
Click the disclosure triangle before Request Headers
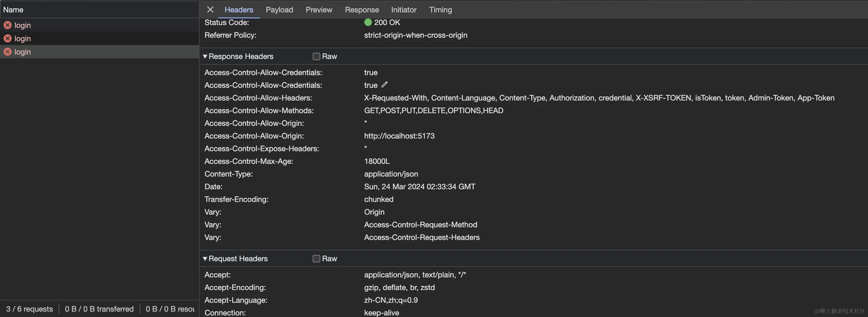(205, 258)
